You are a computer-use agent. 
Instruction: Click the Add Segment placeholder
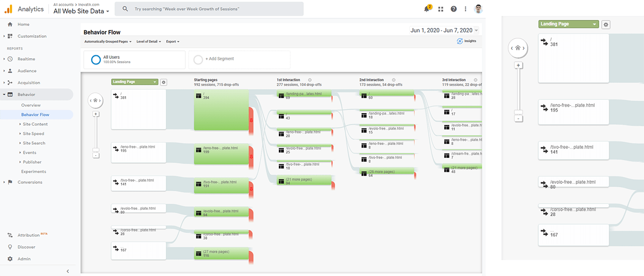point(219,59)
